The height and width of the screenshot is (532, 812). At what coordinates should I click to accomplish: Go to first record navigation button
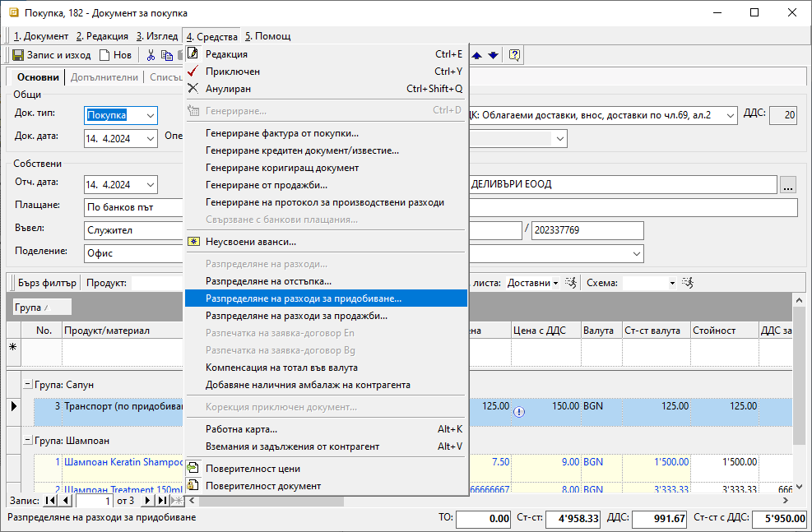point(50,500)
